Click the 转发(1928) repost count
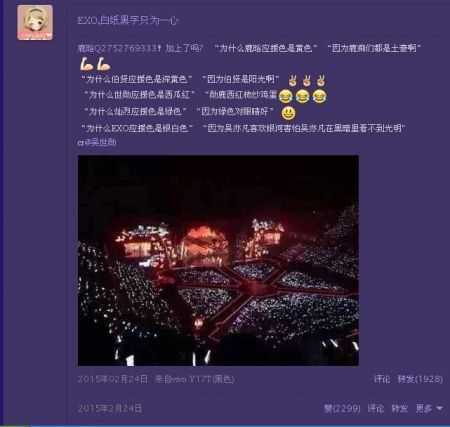The width and height of the screenshot is (450, 427). pyautogui.click(x=420, y=379)
